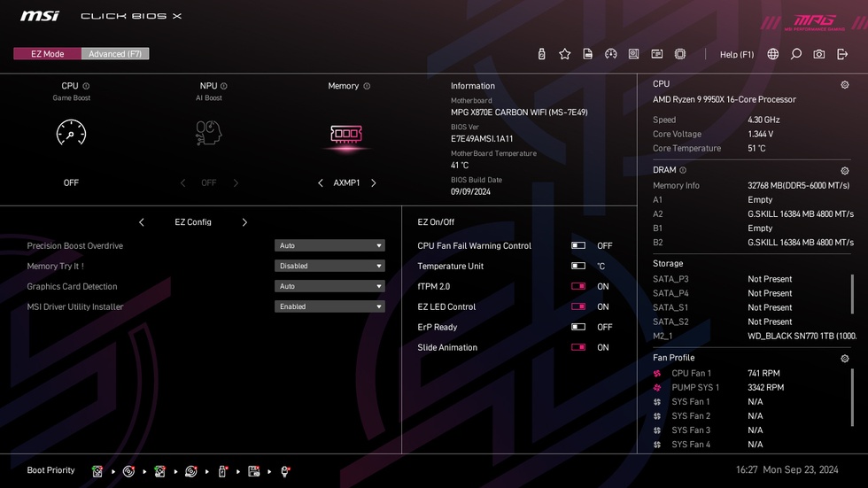Click A2 G.SKILL 16384 MB memory slot

pos(753,214)
